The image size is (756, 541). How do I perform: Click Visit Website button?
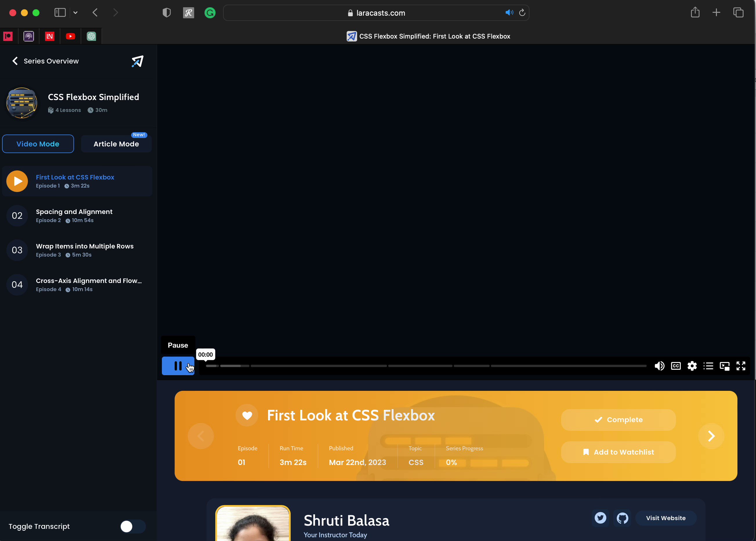(x=665, y=518)
